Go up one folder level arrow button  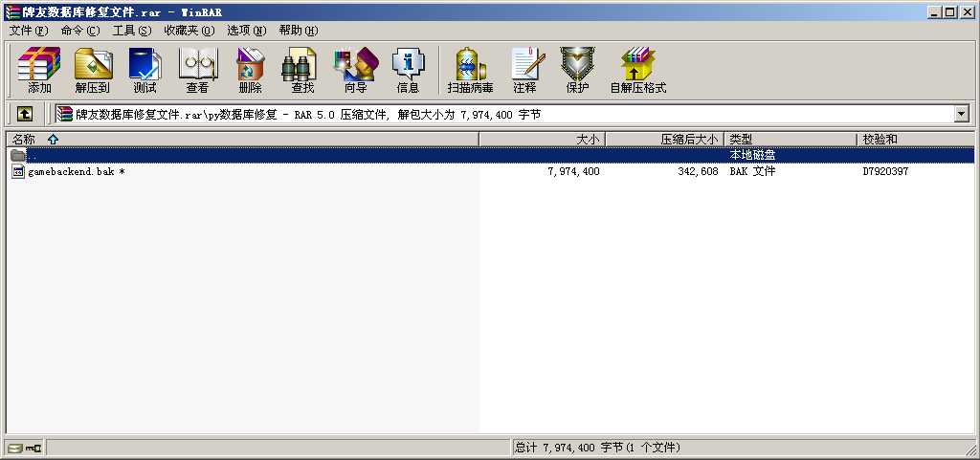[24, 114]
